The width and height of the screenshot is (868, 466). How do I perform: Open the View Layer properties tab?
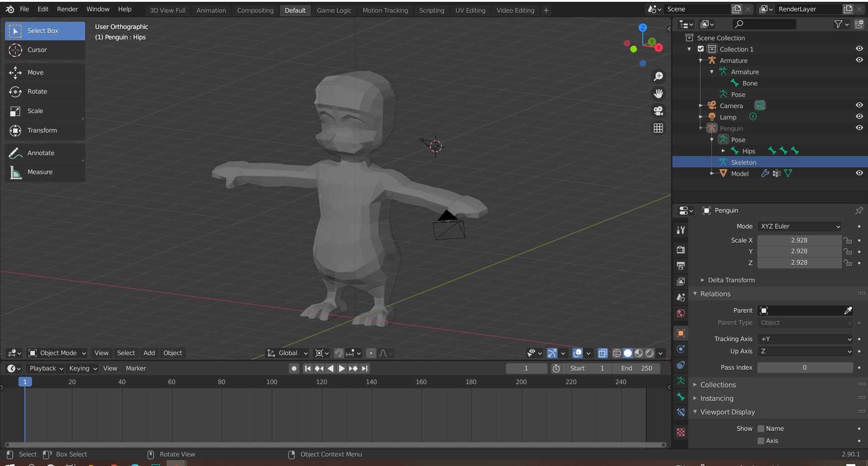[x=681, y=281]
